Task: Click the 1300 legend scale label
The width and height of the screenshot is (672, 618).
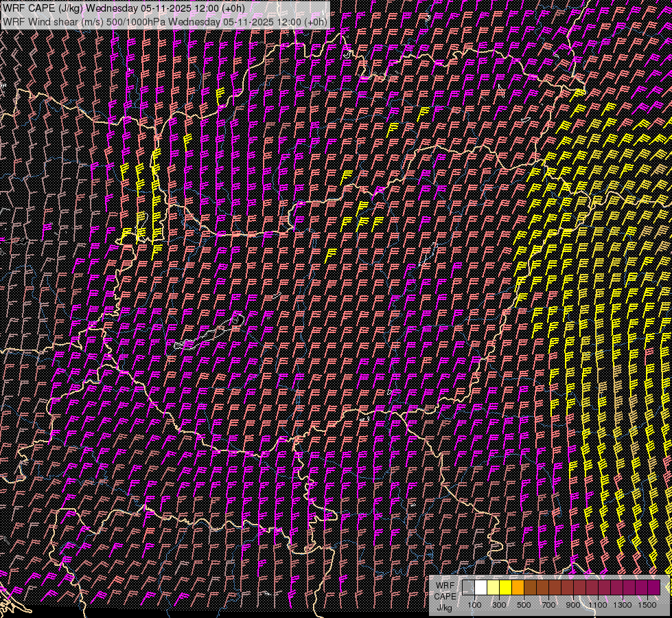Action: pyautogui.click(x=623, y=605)
